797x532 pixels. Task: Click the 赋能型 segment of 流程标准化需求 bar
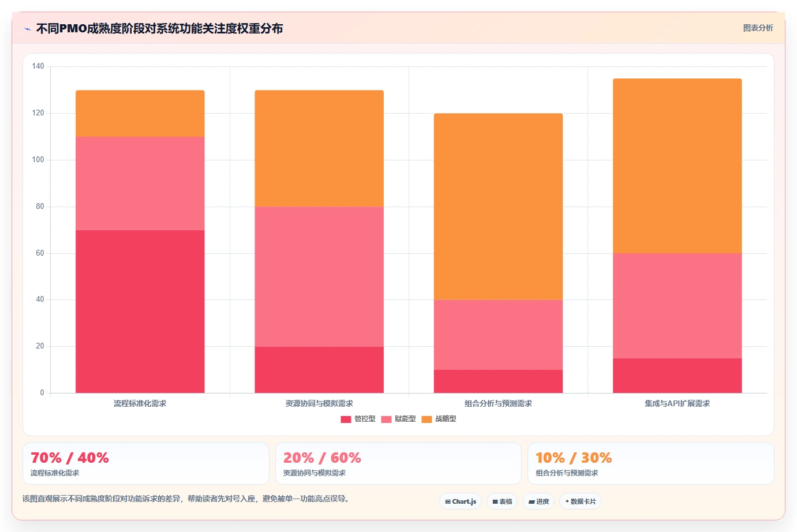click(140, 183)
